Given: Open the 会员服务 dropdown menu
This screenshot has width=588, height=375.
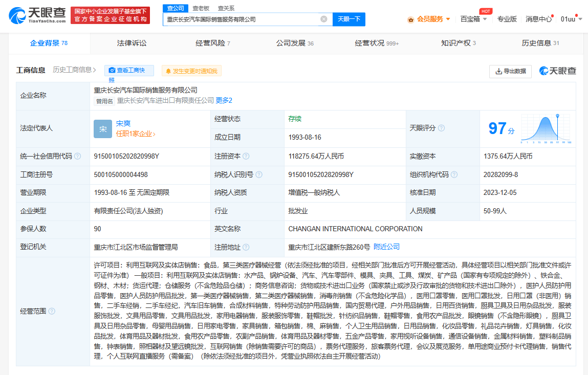Looking at the screenshot, I should pos(433,19).
